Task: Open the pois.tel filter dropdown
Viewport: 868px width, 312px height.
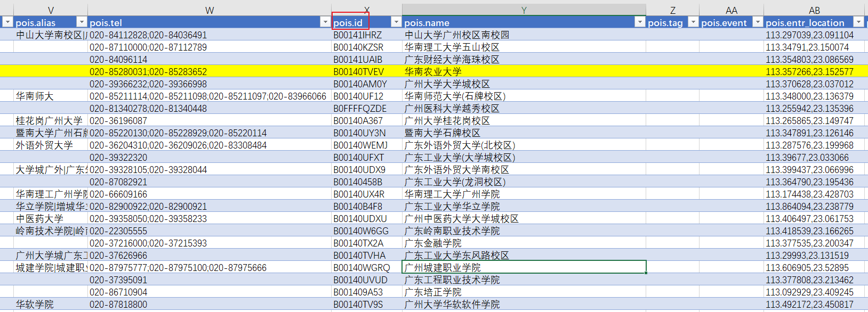Action: click(x=325, y=22)
